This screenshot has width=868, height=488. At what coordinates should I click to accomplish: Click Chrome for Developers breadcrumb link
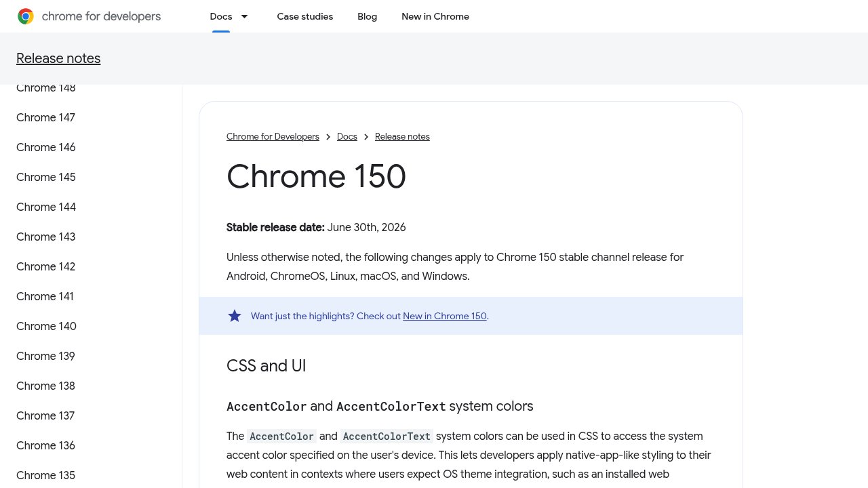(x=273, y=136)
